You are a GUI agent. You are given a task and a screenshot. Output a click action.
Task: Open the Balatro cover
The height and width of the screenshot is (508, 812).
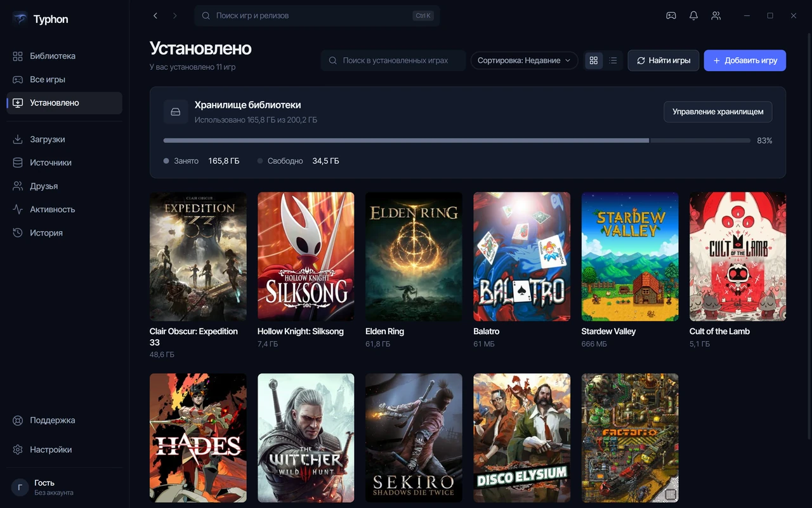(522, 257)
